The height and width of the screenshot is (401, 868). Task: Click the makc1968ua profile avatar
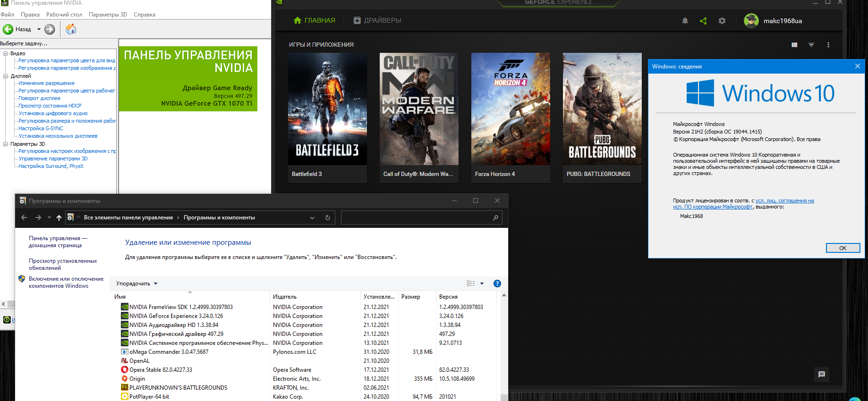(751, 21)
